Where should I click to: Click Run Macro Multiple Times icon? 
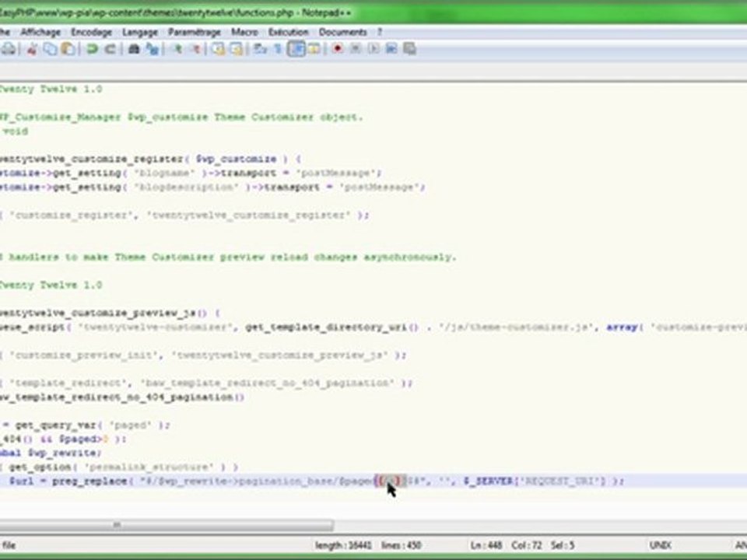tap(391, 48)
